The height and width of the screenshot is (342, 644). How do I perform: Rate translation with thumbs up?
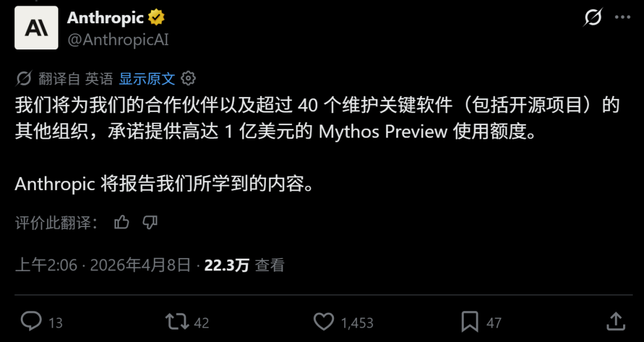pyautogui.click(x=122, y=223)
